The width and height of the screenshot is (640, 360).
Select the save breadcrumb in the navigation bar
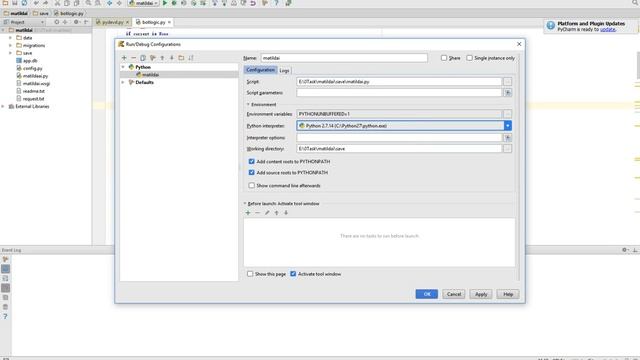click(41, 13)
